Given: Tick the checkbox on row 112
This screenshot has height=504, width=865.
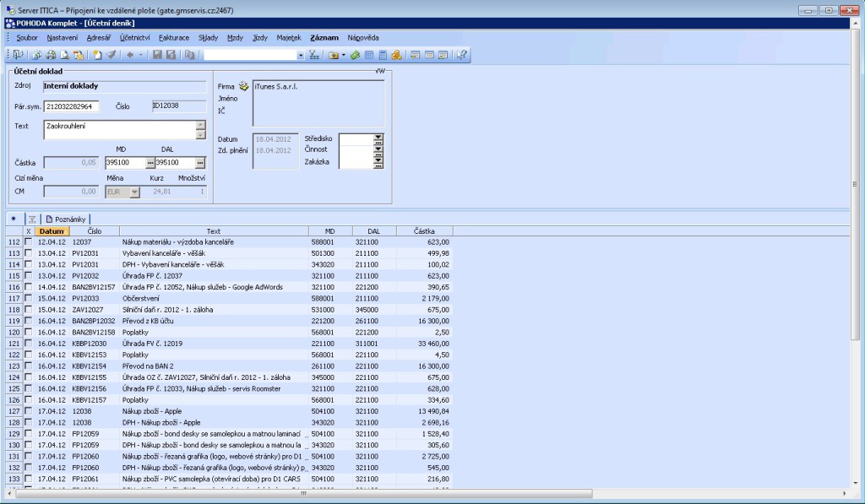Looking at the screenshot, I should click(29, 242).
